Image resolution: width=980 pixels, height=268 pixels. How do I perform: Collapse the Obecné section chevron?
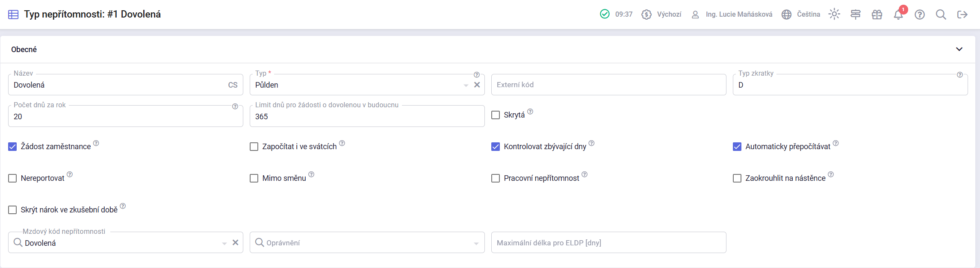click(x=959, y=49)
